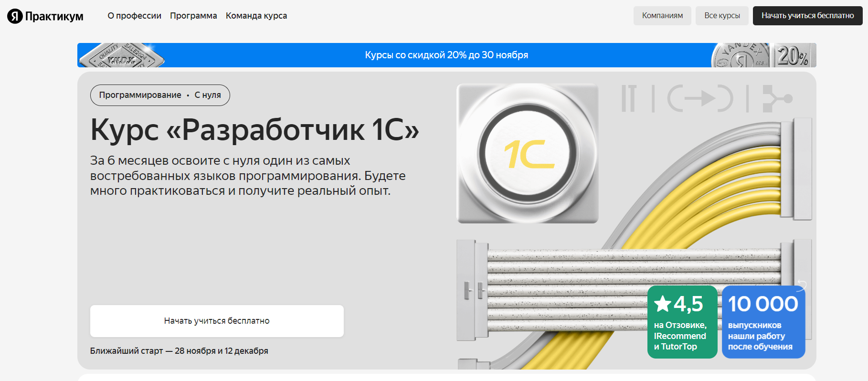The image size is (868, 381).
Task: Open the «Все курсы» button
Action: click(722, 16)
